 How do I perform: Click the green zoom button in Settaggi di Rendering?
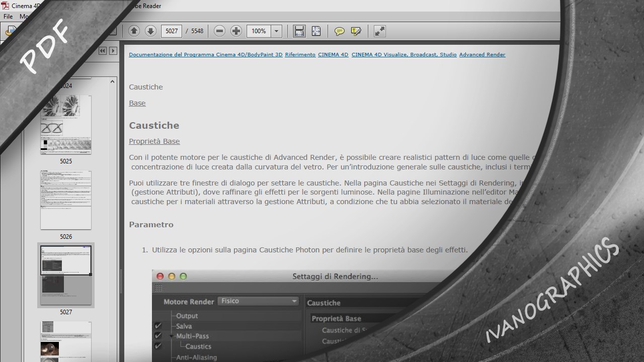coord(183,276)
